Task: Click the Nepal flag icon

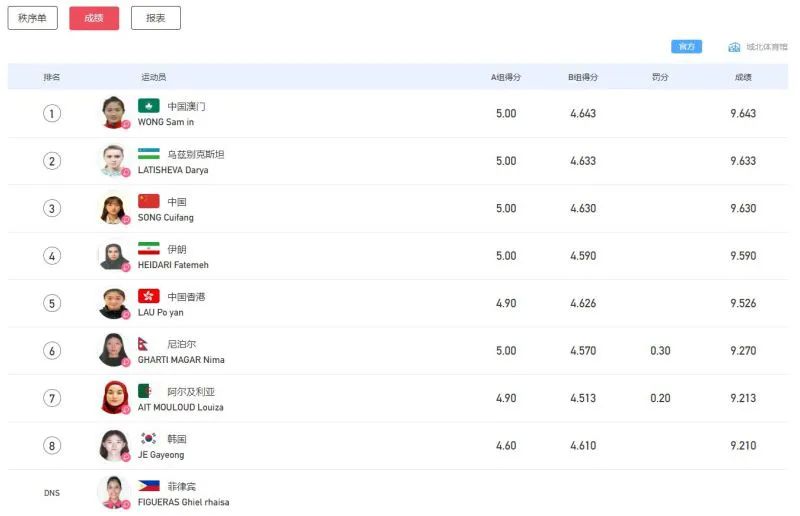Action: [144, 344]
